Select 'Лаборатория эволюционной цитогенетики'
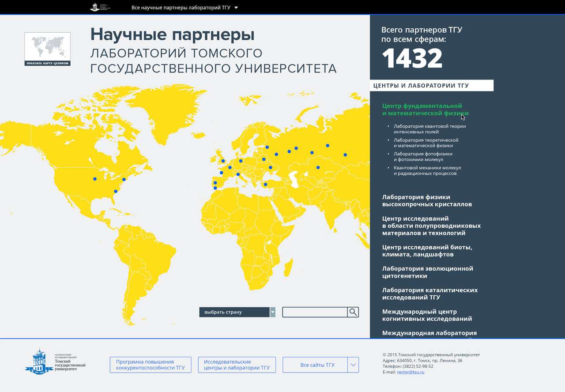 (x=428, y=272)
